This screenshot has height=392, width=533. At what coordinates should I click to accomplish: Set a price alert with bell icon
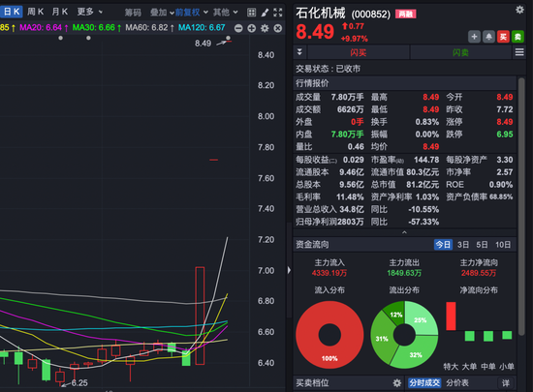488,37
